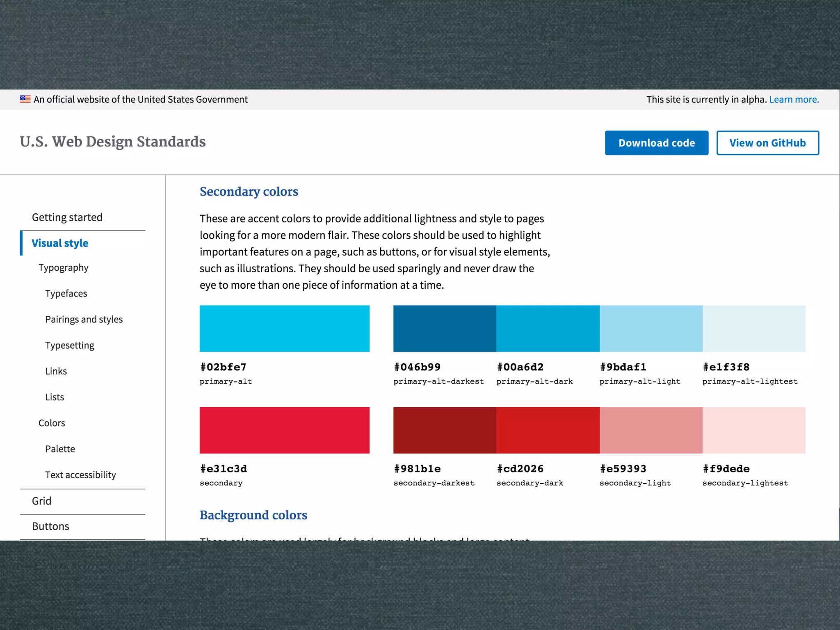Click the primary-alt #02bfe7 cyan swatch
This screenshot has height=630, width=840.
point(284,329)
